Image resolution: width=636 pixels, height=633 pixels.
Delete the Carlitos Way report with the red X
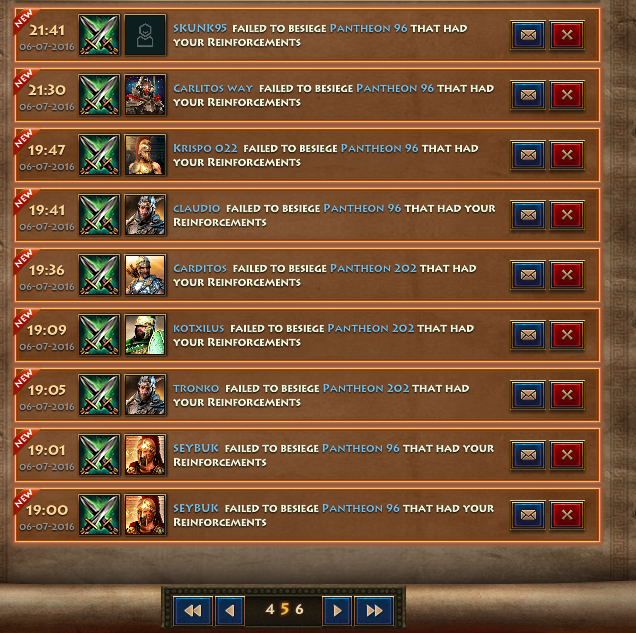click(567, 95)
